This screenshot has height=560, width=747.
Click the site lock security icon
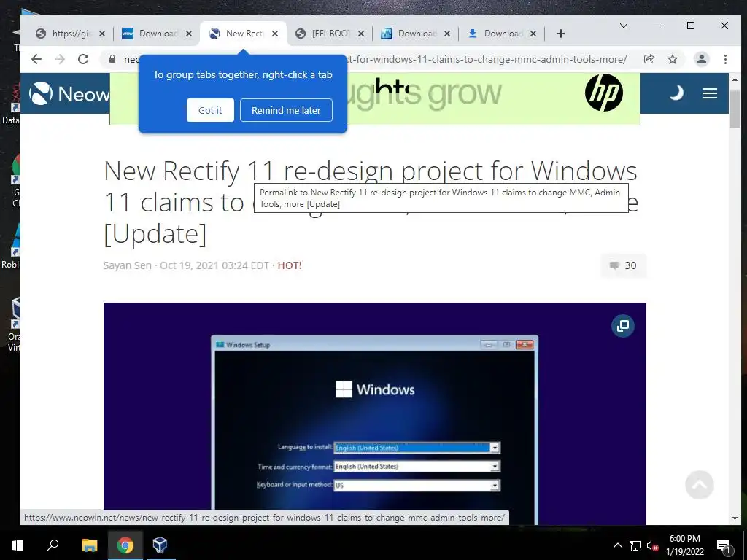point(112,59)
